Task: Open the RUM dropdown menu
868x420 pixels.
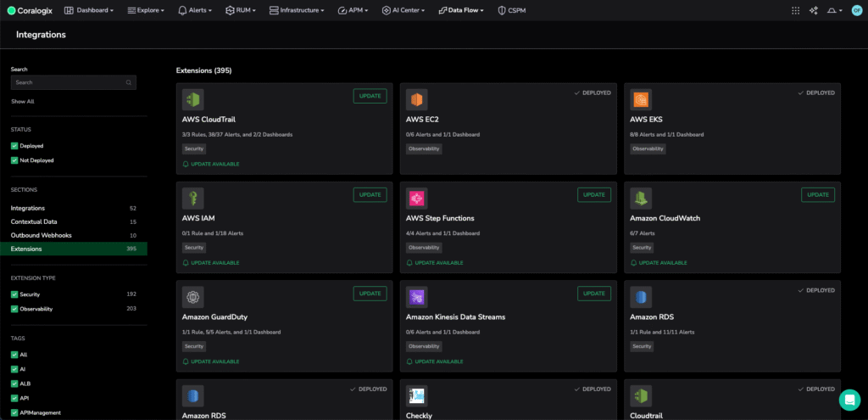Action: [241, 10]
